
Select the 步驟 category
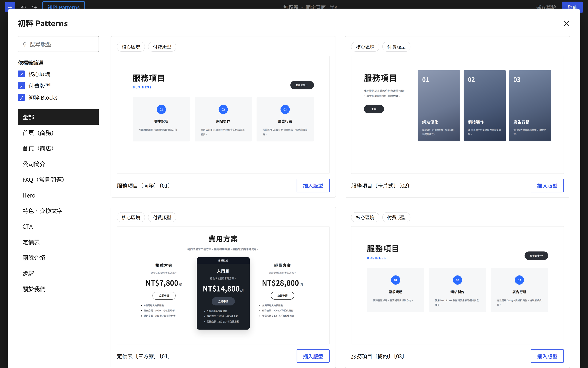coord(58,273)
